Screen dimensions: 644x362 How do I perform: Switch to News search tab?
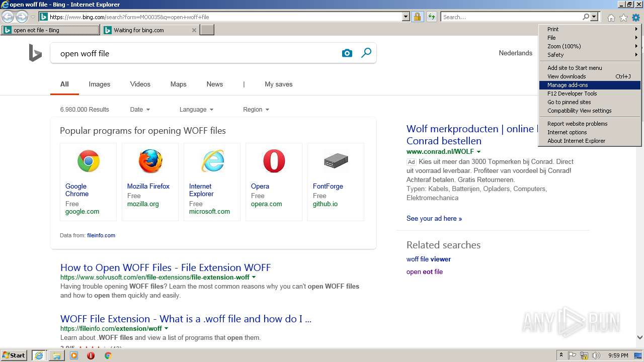pos(214,84)
